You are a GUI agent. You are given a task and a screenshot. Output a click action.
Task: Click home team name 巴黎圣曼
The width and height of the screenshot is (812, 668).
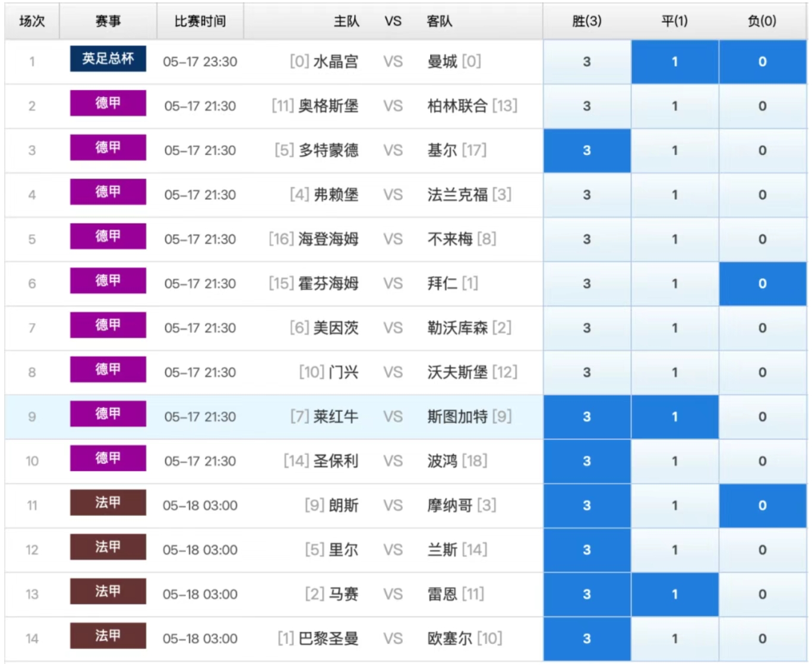[x=328, y=639]
